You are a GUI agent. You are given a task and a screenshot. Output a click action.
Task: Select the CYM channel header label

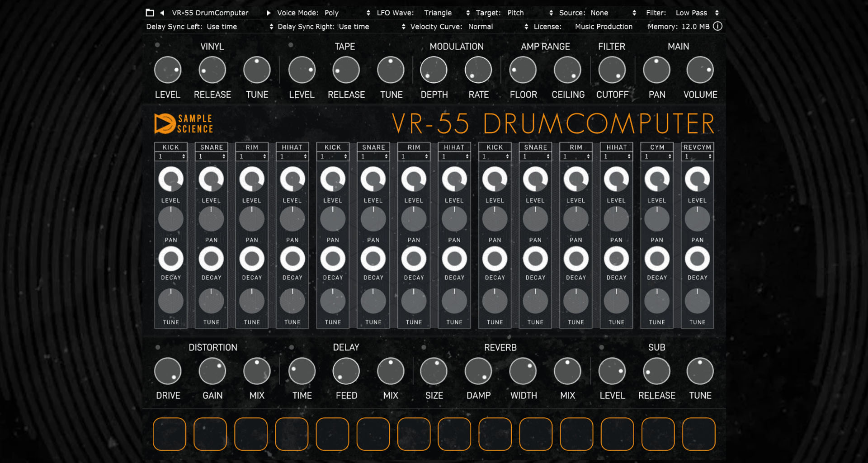[x=657, y=147]
